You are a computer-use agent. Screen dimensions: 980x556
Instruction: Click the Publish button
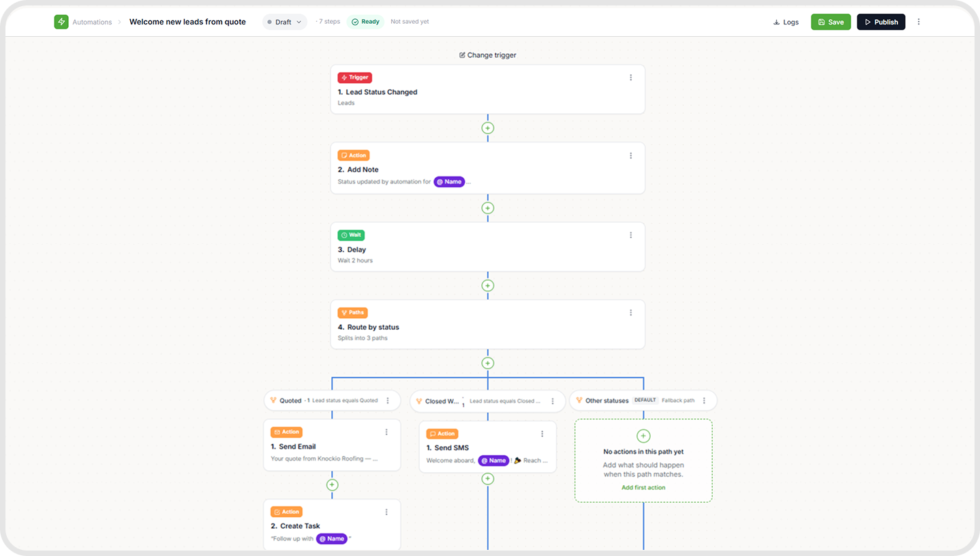coord(881,22)
